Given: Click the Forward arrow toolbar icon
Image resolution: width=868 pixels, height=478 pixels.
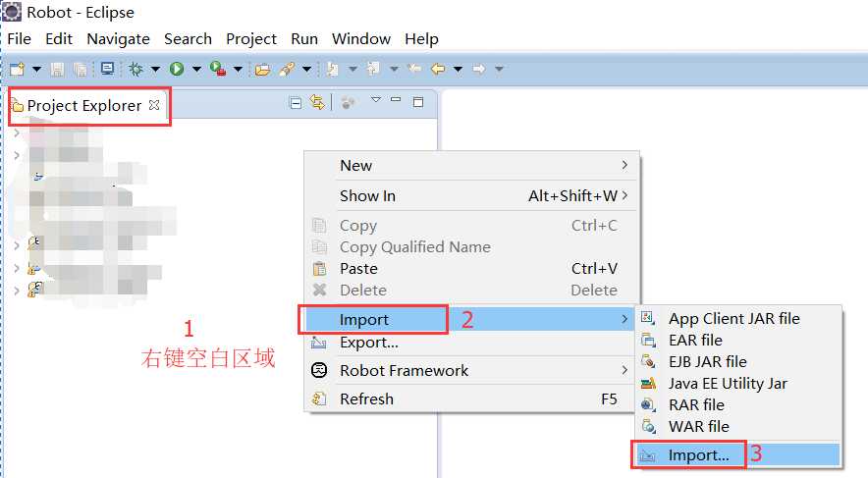Looking at the screenshot, I should click(x=479, y=69).
